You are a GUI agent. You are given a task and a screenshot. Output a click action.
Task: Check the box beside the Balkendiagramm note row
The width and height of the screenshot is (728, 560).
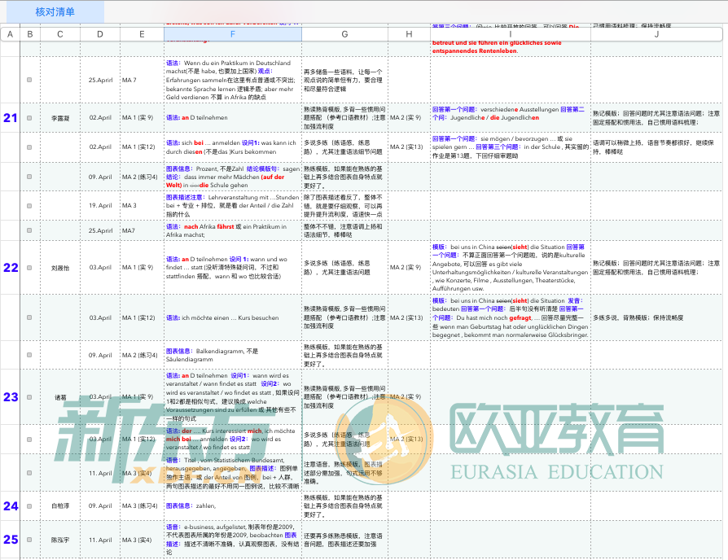pos(29,355)
